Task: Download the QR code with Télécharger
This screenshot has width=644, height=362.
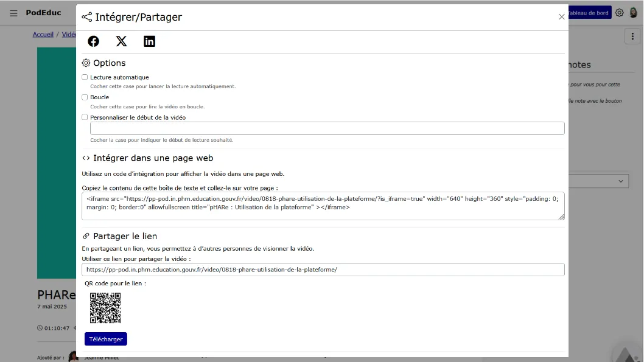Action: click(106, 339)
